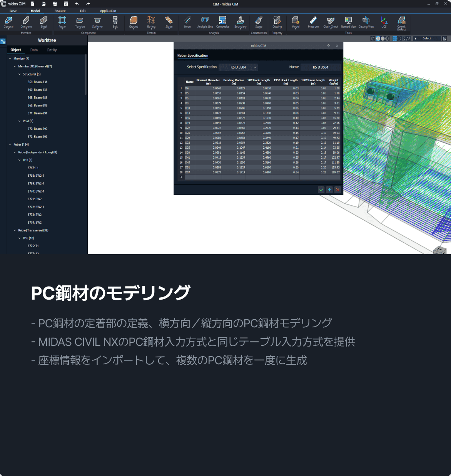
Task: Open the Entity tab in Worktree
Action: coord(52,50)
